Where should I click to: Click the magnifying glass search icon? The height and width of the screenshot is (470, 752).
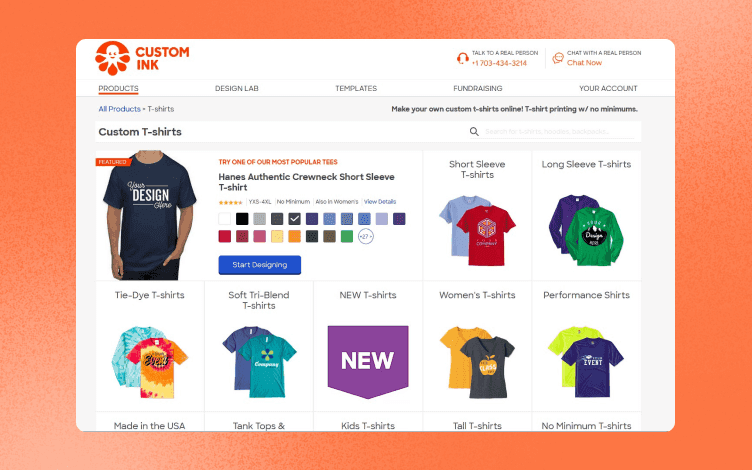click(x=474, y=131)
